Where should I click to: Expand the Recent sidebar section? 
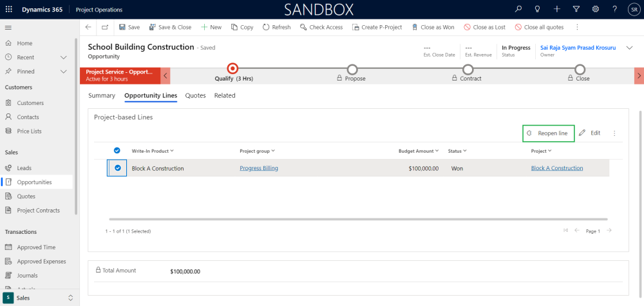pos(64,57)
